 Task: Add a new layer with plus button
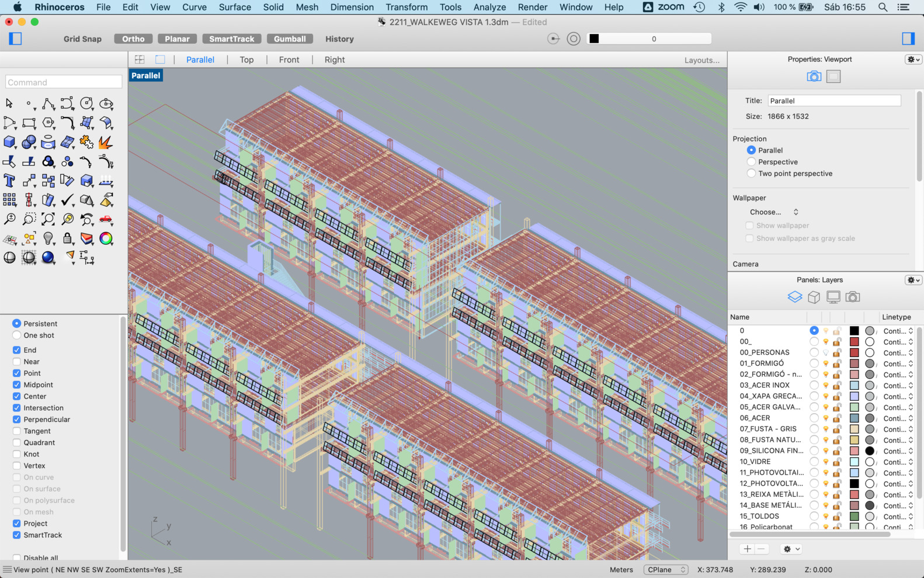click(747, 549)
